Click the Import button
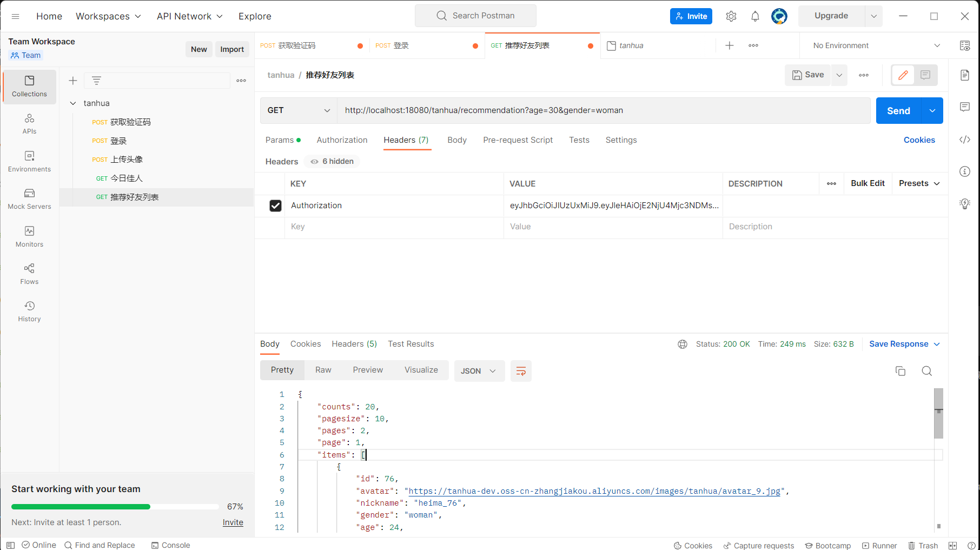Viewport: 980px width, 550px height. 232,49
